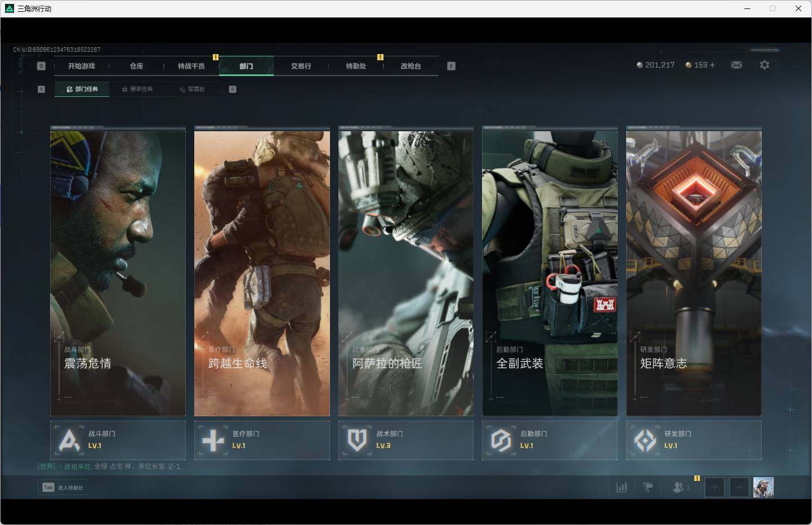This screenshot has height=525, width=812.
Task: Click the 战斗部门 emblem icon
Action: click(x=69, y=440)
